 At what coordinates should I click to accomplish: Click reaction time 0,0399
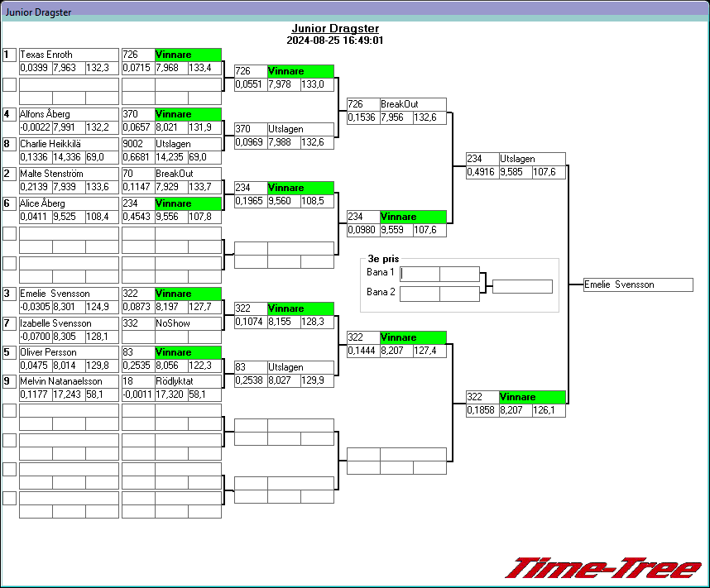click(x=36, y=69)
